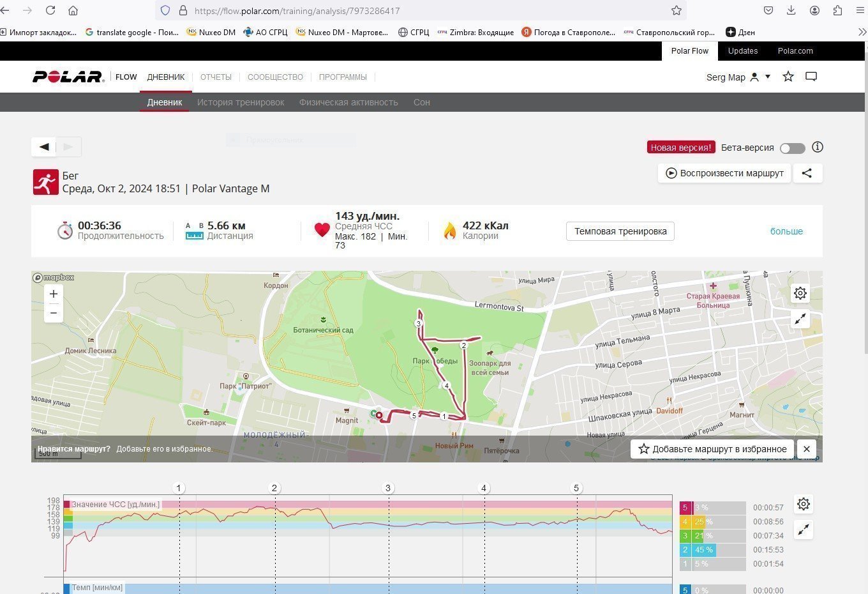Show more bookmarks with the overflow chevron
Viewport: 868px width, 594px height.
pyautogui.click(x=862, y=32)
